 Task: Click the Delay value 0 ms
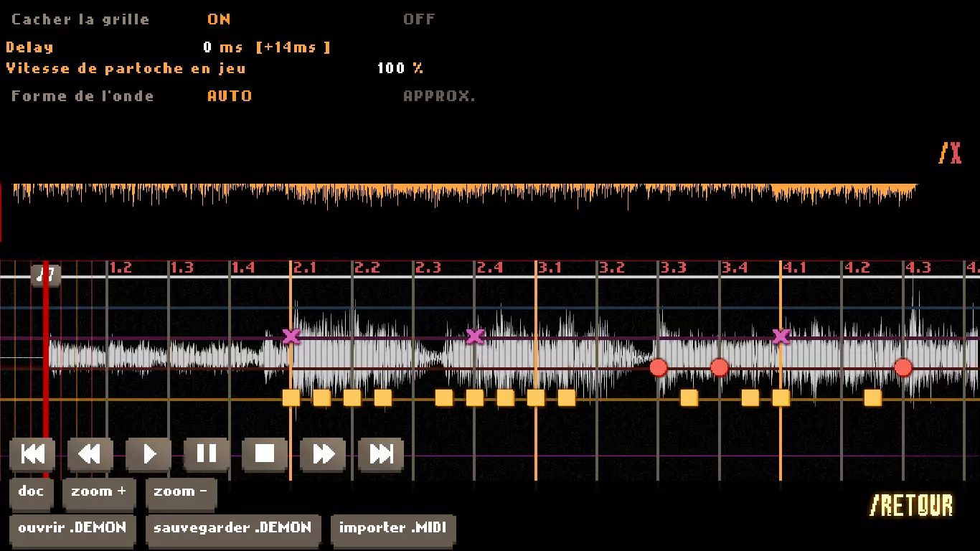click(223, 47)
